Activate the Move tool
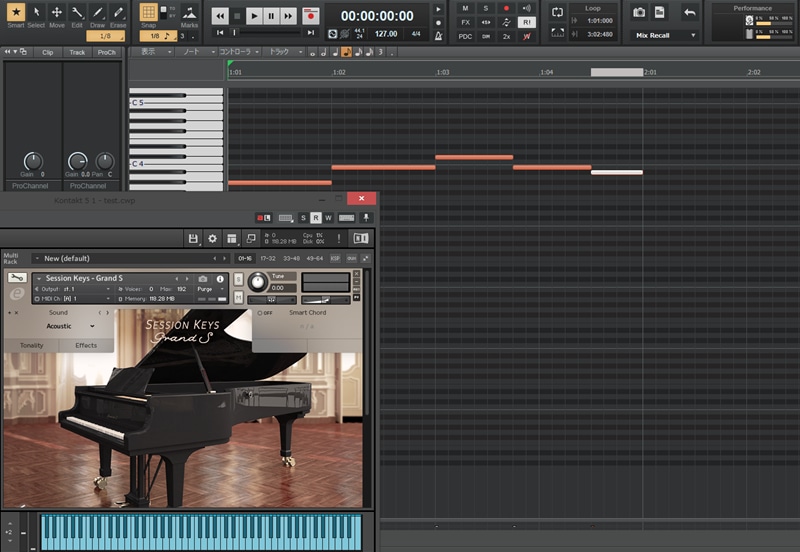Viewport: 800px width, 552px height. tap(57, 12)
